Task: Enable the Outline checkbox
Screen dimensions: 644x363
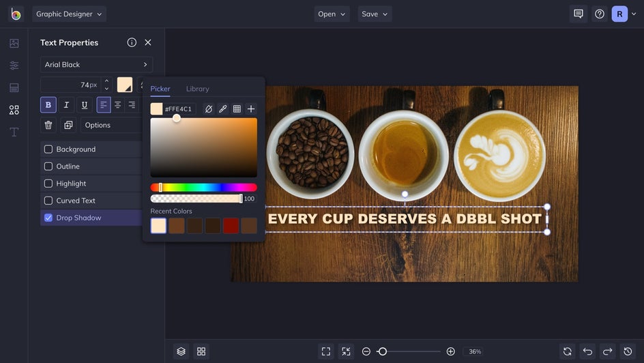Action: click(48, 166)
